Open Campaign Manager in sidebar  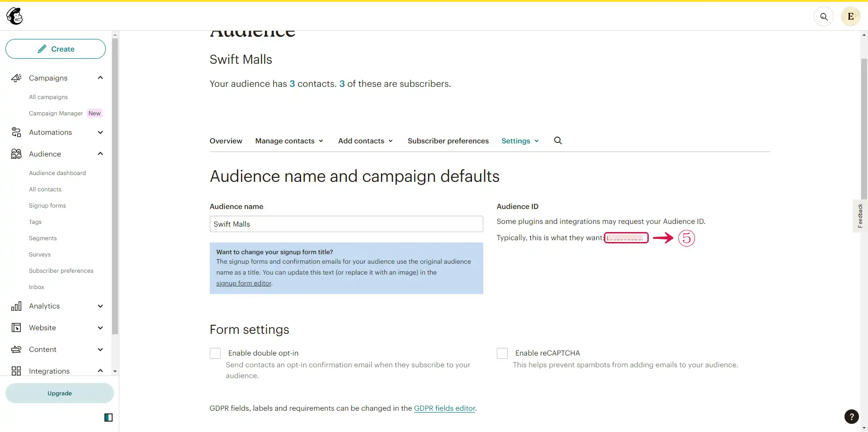click(56, 113)
